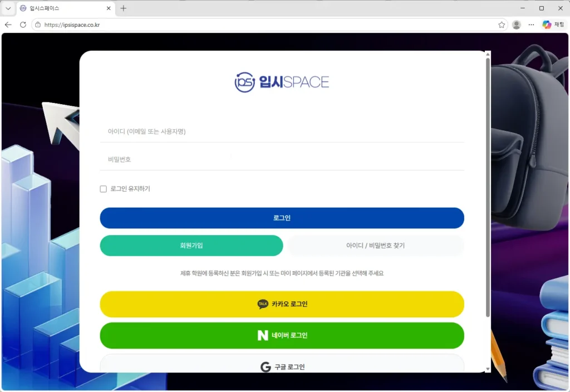570x392 pixels.
Task: Minimize the browser window
Action: point(522,8)
